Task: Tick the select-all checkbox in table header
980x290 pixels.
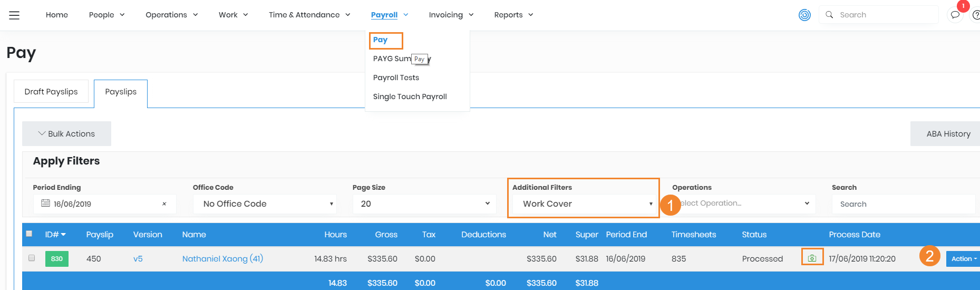Action: [29, 234]
